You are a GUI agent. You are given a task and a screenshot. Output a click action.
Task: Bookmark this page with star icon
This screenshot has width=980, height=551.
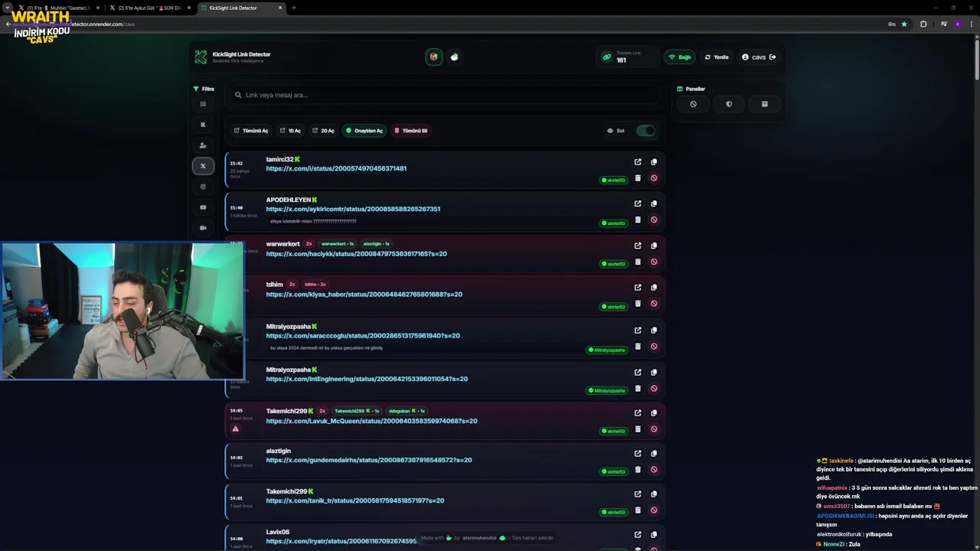pos(904,24)
